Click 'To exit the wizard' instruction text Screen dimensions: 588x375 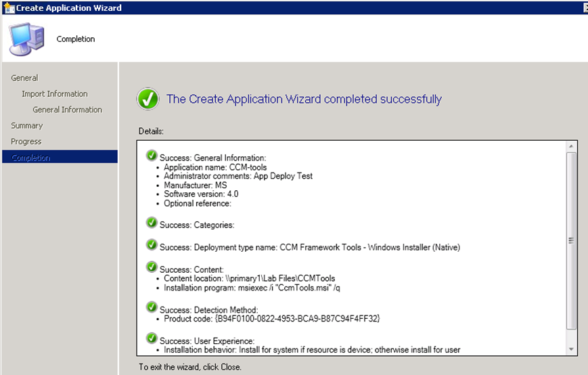click(x=190, y=367)
